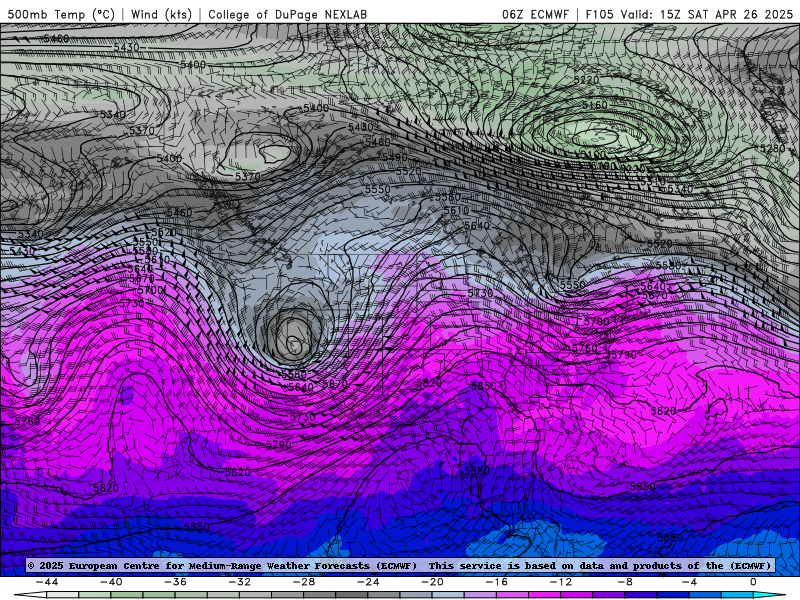Click the 0 temperature legend label

point(754,582)
